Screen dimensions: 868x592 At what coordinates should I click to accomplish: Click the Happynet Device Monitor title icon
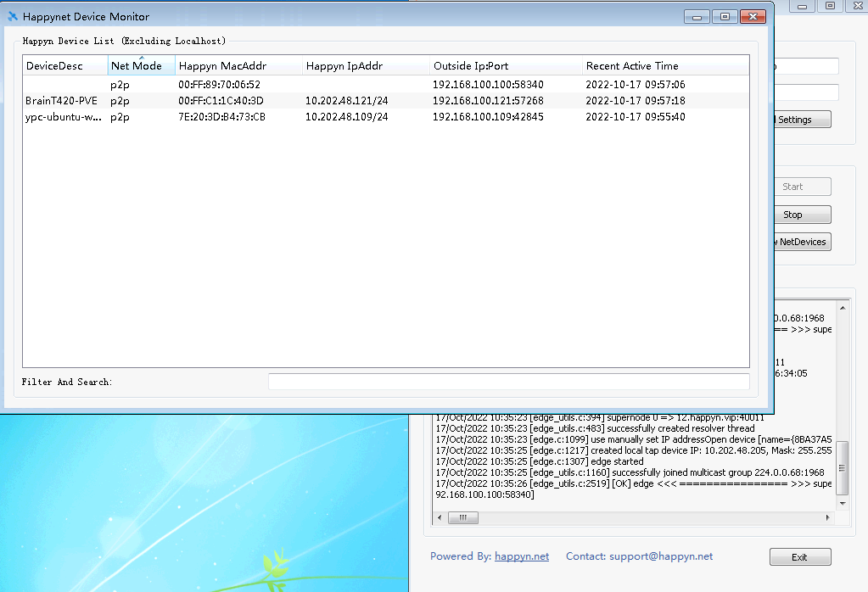point(13,17)
